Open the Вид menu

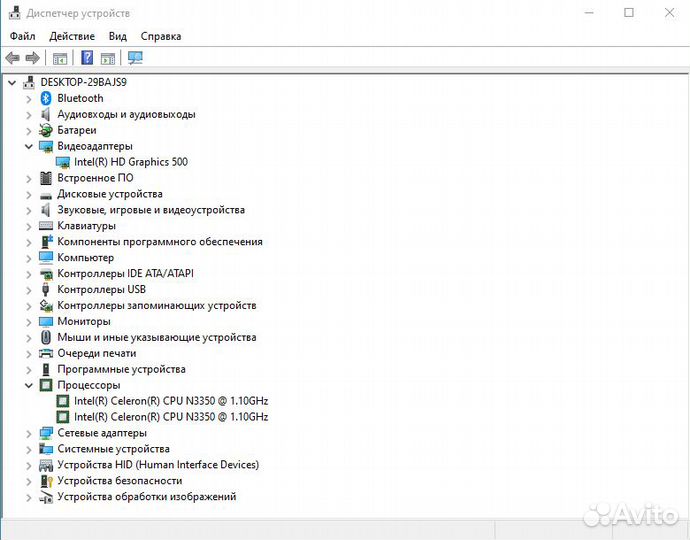coord(117,36)
